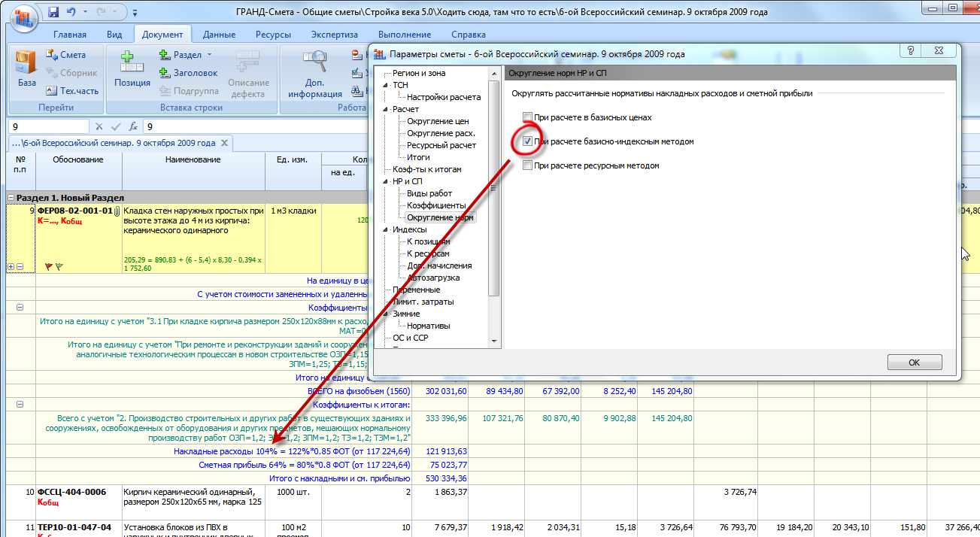Uncheck 'При расчете базисно-индексным методом' checkbox
This screenshot has width=980, height=537.
pos(528,141)
